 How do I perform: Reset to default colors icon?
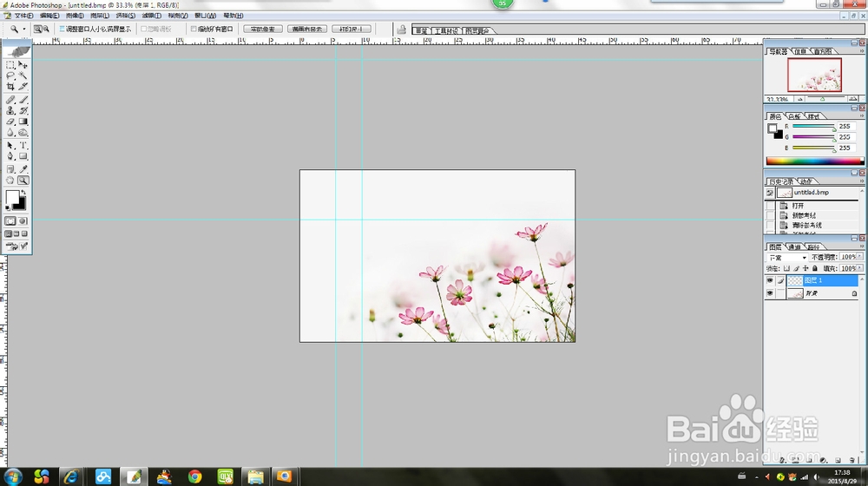click(8, 208)
